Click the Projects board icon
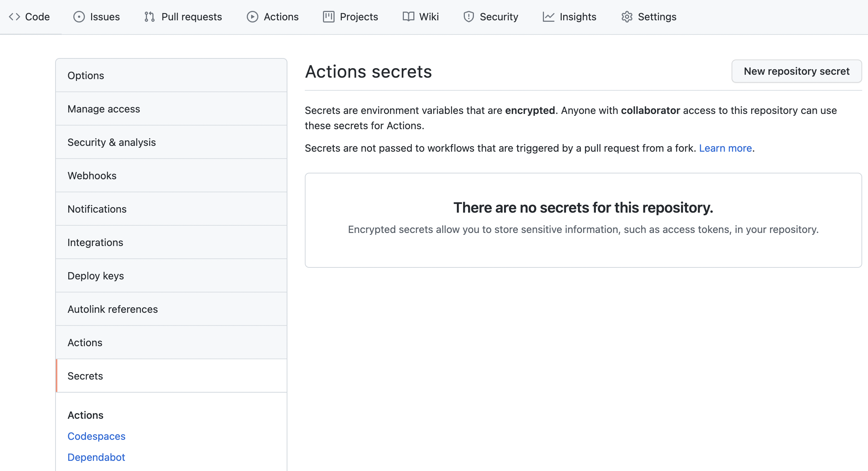Screen dimensions: 868x471 [x=329, y=17]
